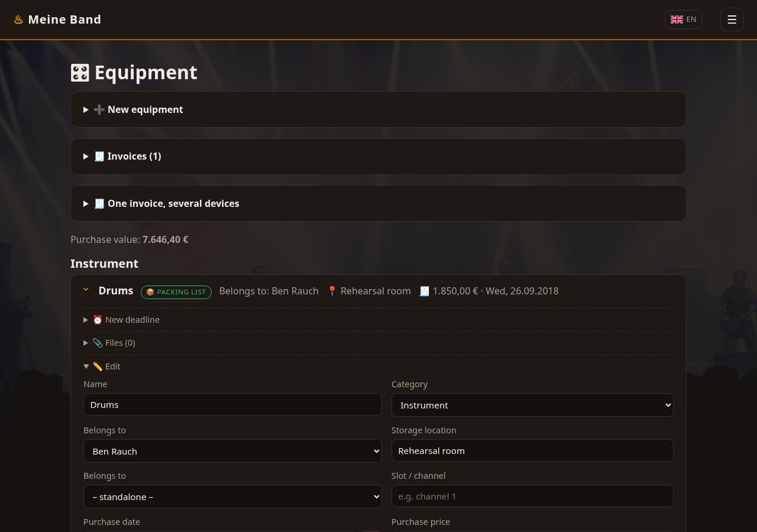The image size is (757, 532).
Task: Go to Meine Band home link
Action: pos(57,20)
